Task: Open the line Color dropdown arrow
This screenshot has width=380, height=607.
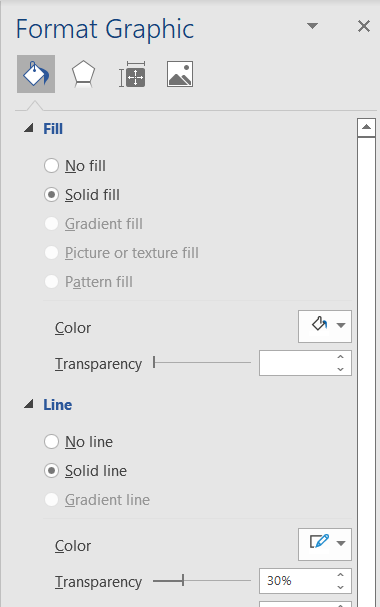Action: [x=341, y=543]
